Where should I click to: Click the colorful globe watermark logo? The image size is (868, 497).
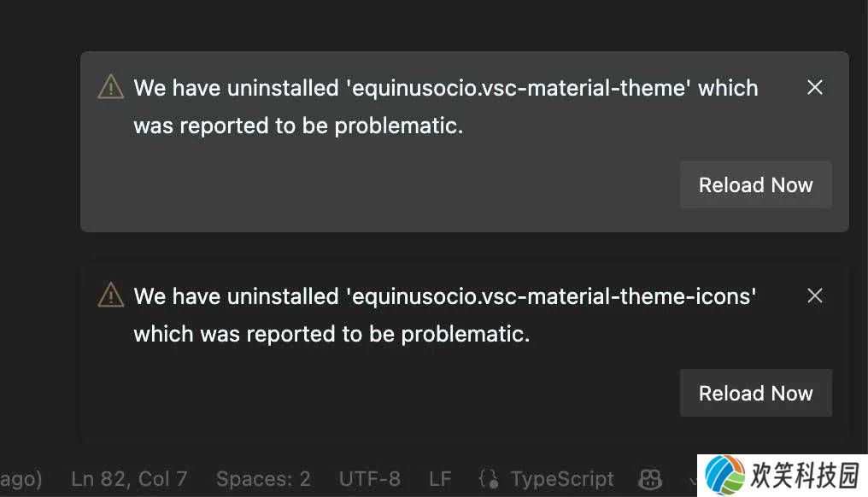[x=724, y=475]
